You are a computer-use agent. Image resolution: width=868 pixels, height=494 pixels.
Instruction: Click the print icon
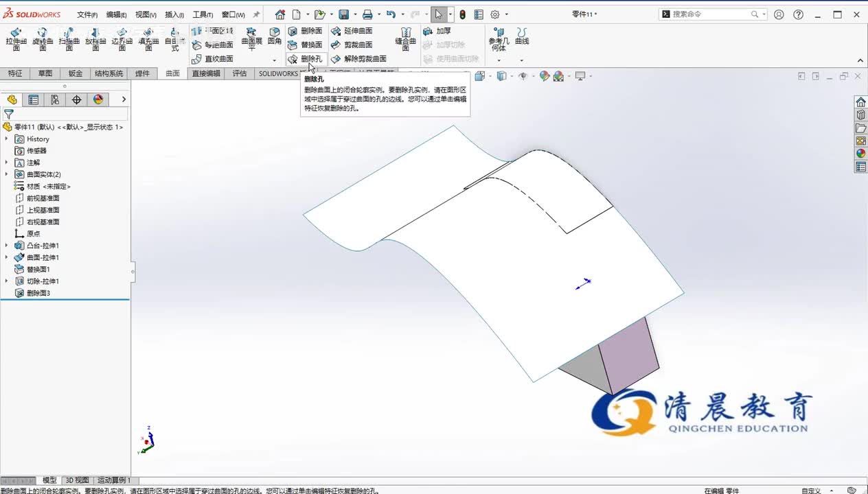[x=367, y=14]
